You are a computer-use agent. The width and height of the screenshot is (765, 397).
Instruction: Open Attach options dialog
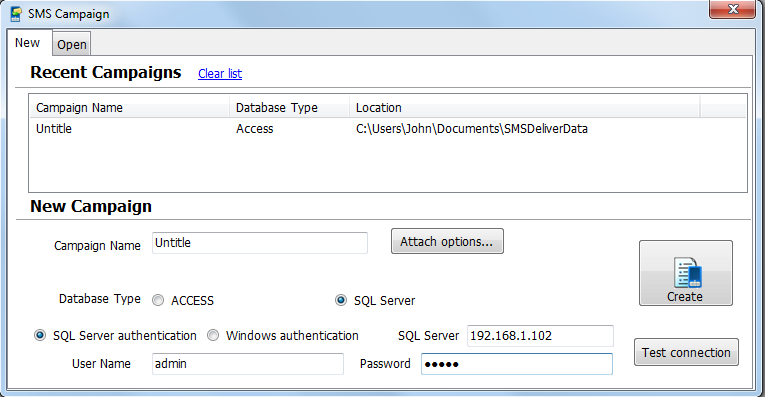coord(447,241)
